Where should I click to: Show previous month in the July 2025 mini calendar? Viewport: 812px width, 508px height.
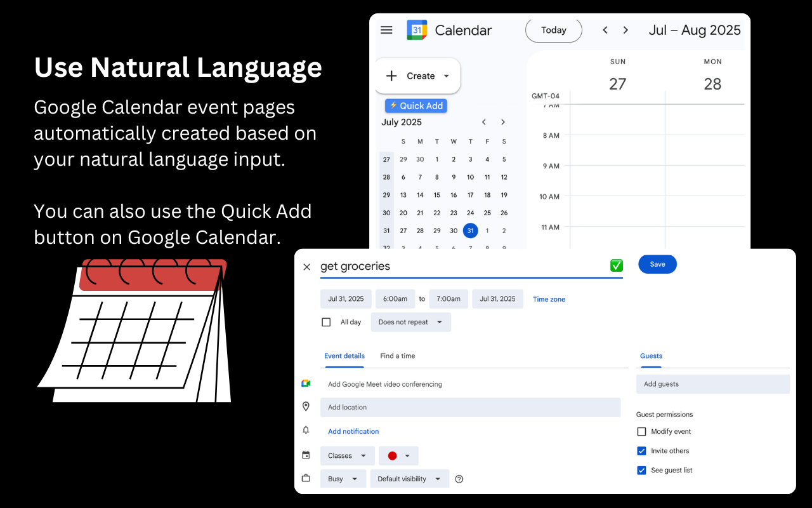point(484,122)
